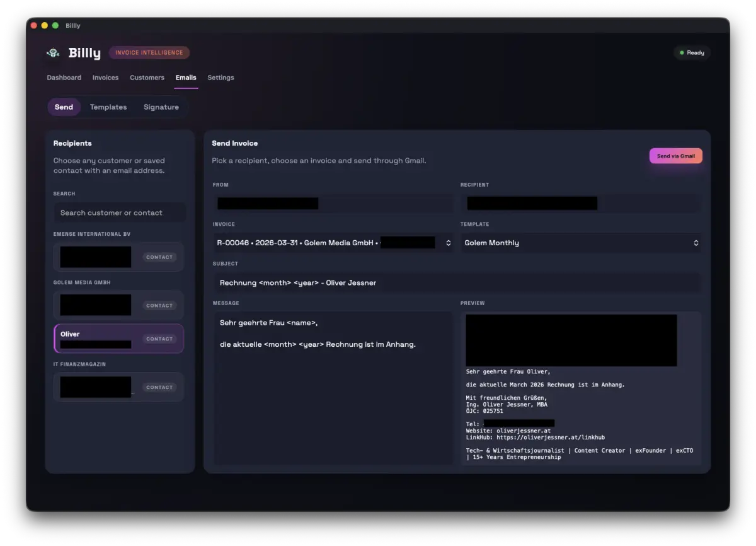Image resolution: width=756 pixels, height=546 pixels.
Task: Select the Emense International BV contact entry
Action: [119, 257]
